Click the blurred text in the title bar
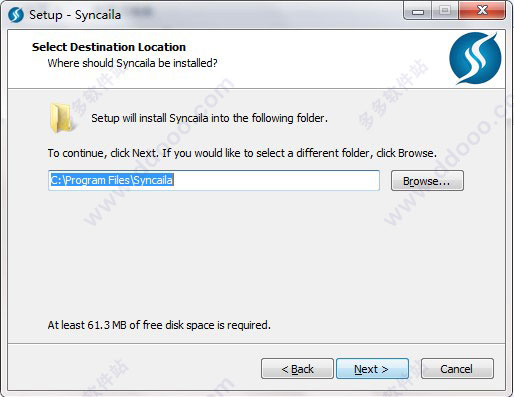 tap(141, 13)
